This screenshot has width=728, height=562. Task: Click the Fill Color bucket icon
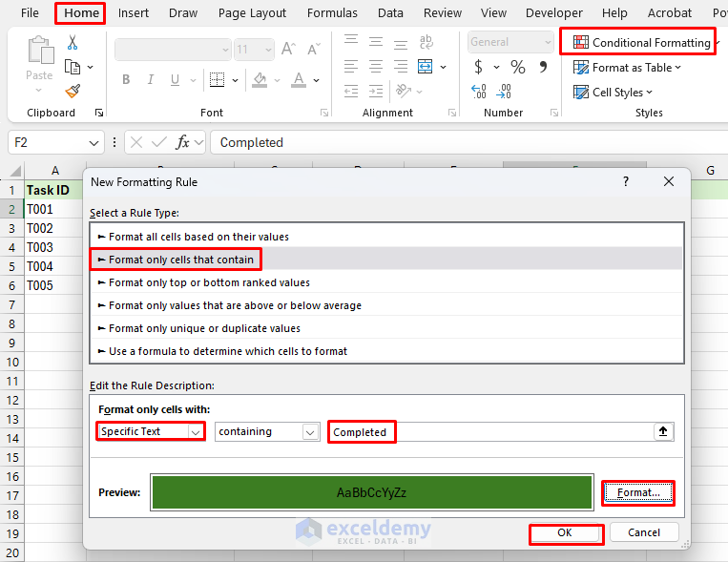point(260,80)
